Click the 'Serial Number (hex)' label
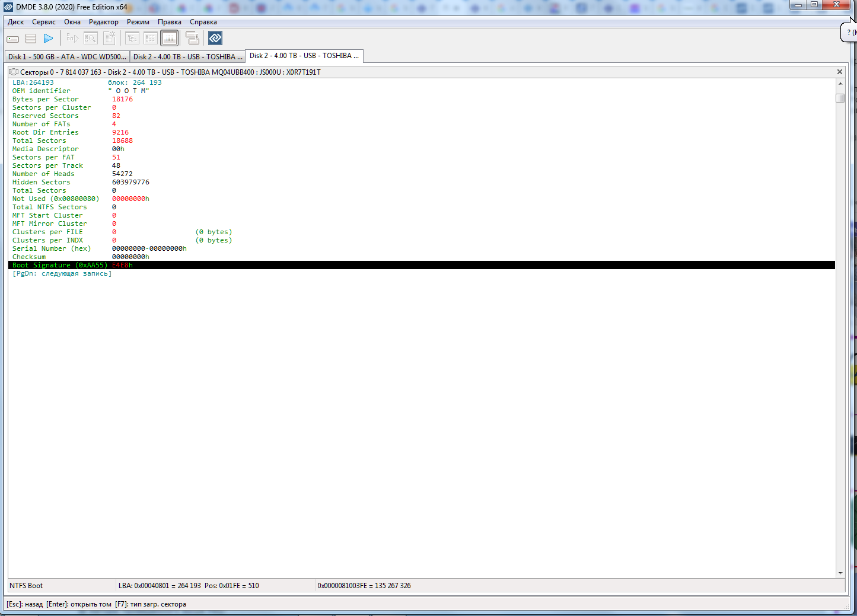 [x=52, y=249]
